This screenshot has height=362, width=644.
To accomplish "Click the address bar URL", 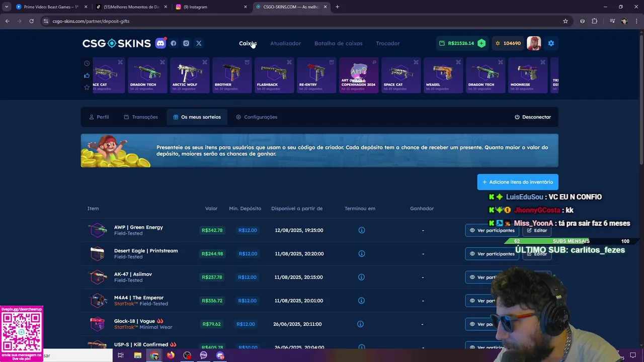I will tap(91, 21).
